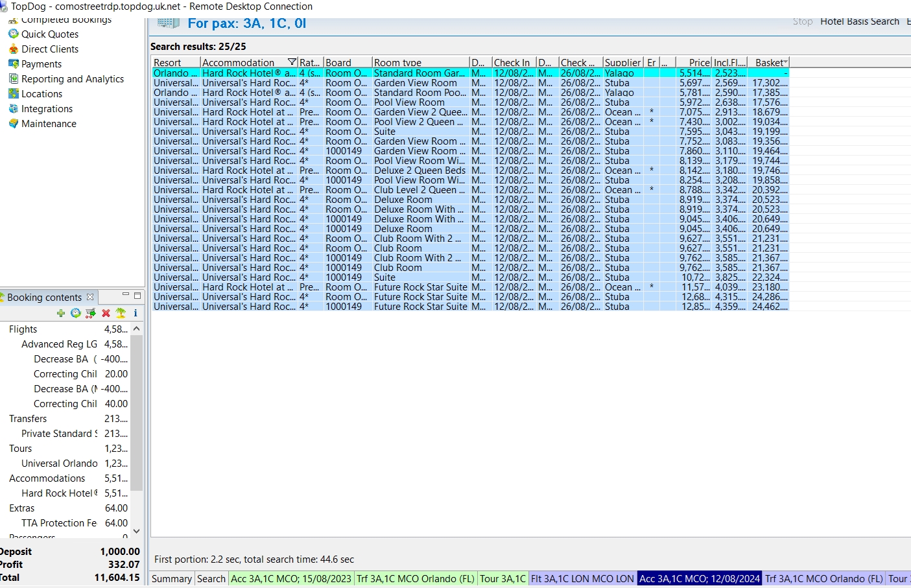
Task: Open Maintenance in the sidebar
Action: [49, 123]
